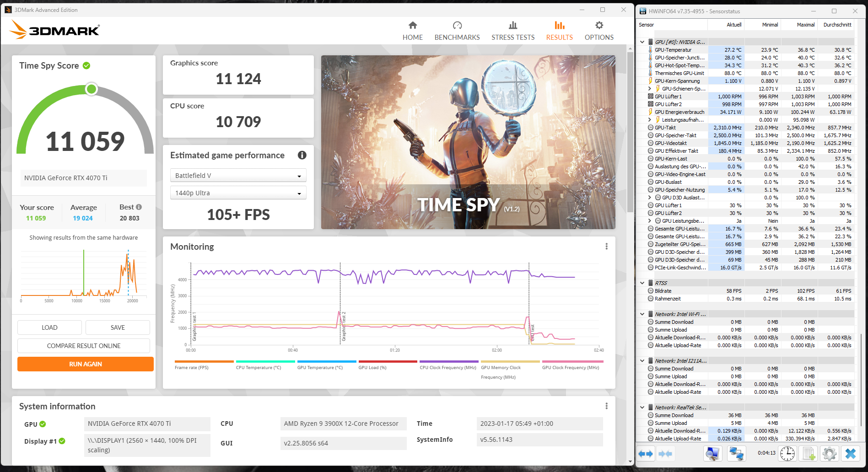The image size is (868, 472).
Task: Click the collapse-columns arrows button in HWiNFO
Action: pyautogui.click(x=665, y=454)
